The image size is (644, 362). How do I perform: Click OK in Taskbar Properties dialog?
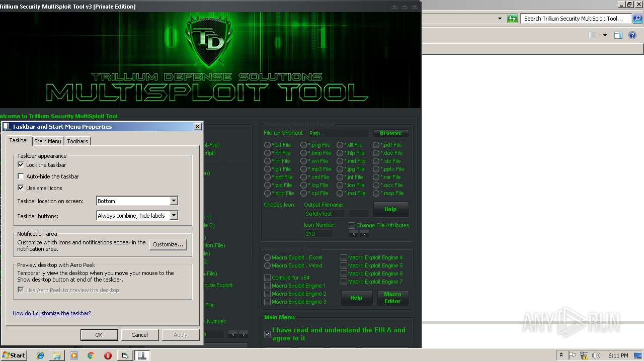99,335
